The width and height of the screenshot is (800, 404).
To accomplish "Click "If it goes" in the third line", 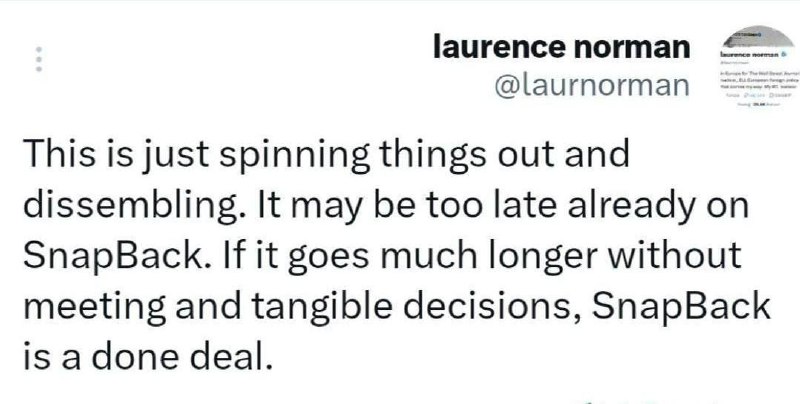I will pyautogui.click(x=296, y=256).
